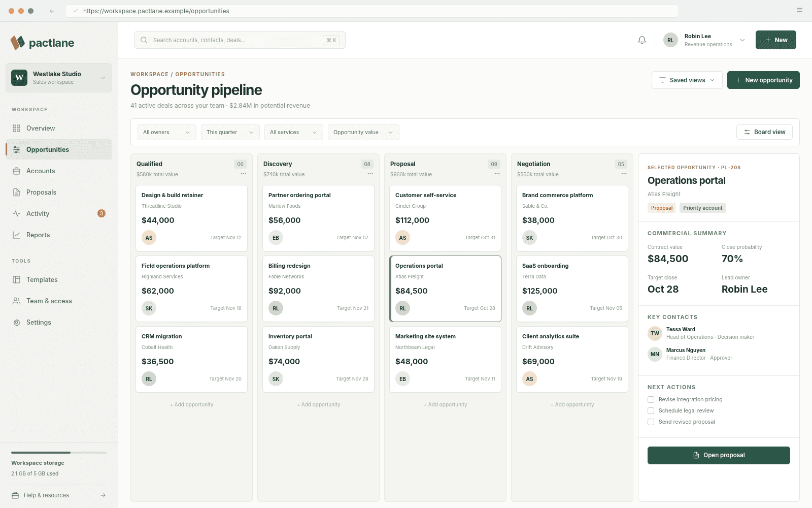The image size is (812, 508).
Task: Check Schedule legal review
Action: click(651, 411)
